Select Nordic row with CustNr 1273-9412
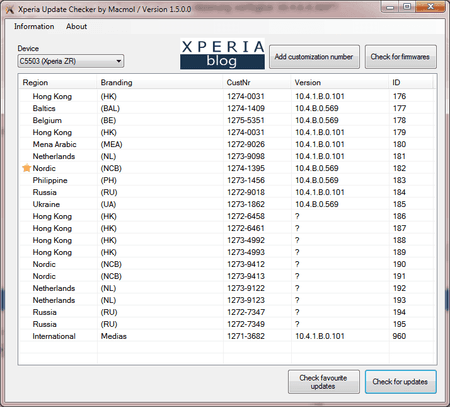Screen dimensions: 450x407 227,264
